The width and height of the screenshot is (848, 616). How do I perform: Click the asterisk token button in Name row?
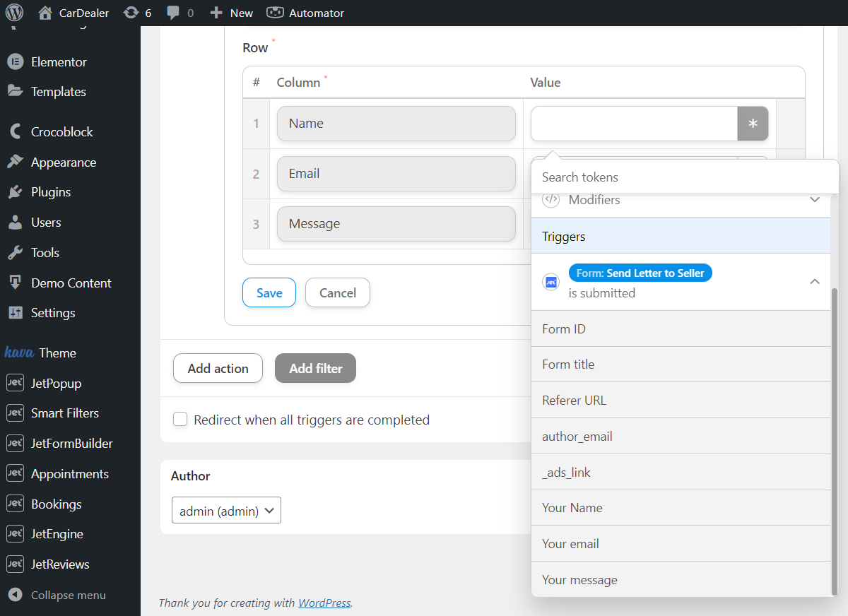pos(753,124)
